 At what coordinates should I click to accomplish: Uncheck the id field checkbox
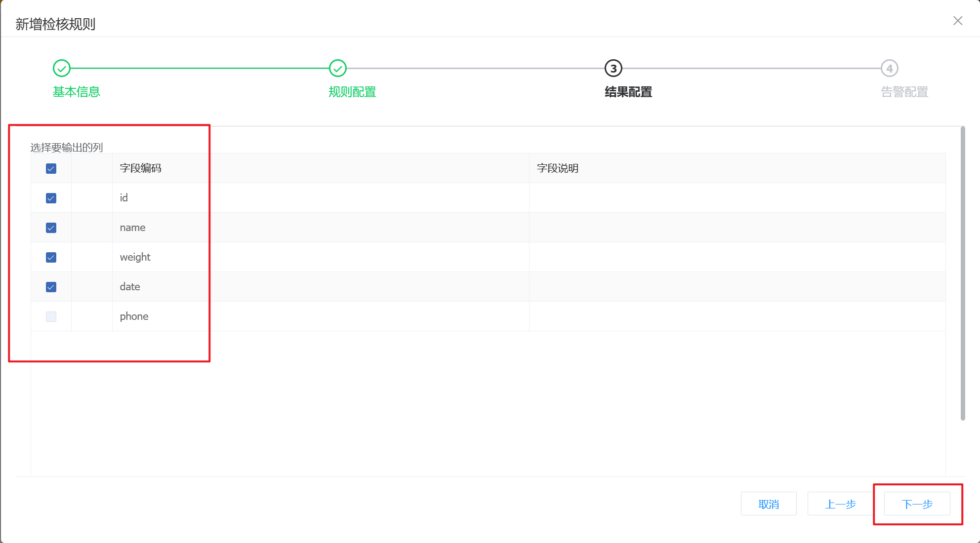click(51, 198)
